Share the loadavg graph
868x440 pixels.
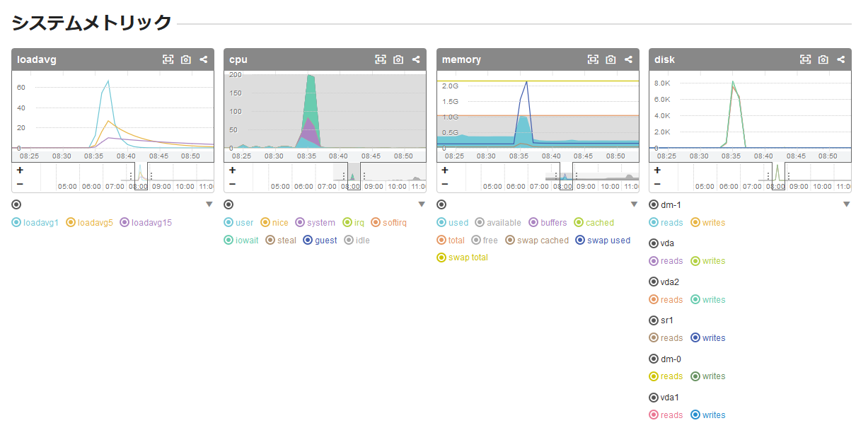pyautogui.click(x=204, y=60)
